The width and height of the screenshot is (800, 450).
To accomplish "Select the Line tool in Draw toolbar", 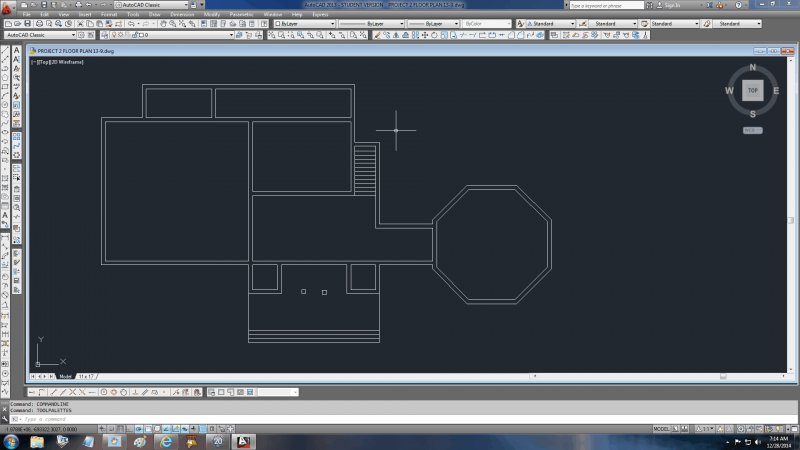I will click(5, 50).
